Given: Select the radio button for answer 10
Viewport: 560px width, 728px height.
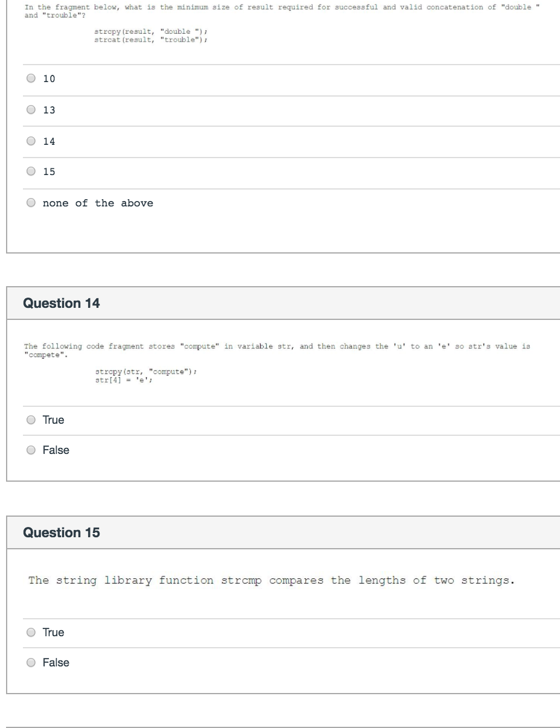Looking at the screenshot, I should point(31,78).
